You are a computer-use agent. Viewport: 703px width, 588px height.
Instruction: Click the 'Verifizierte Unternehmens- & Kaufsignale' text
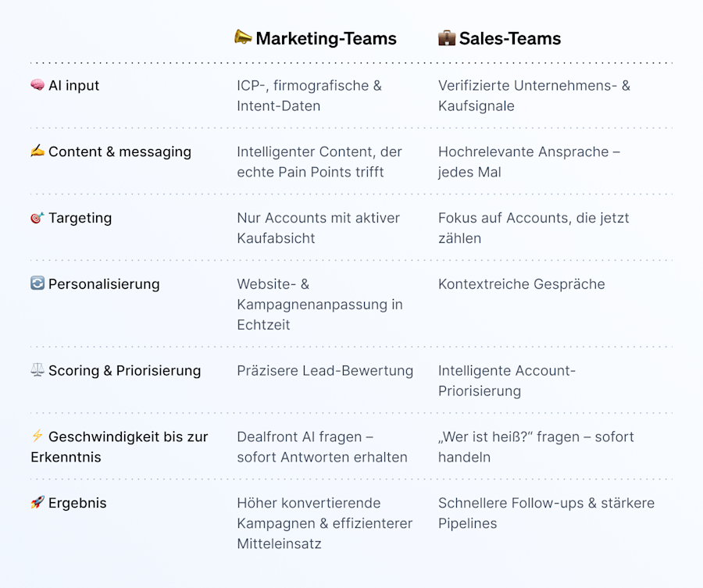[533, 95]
